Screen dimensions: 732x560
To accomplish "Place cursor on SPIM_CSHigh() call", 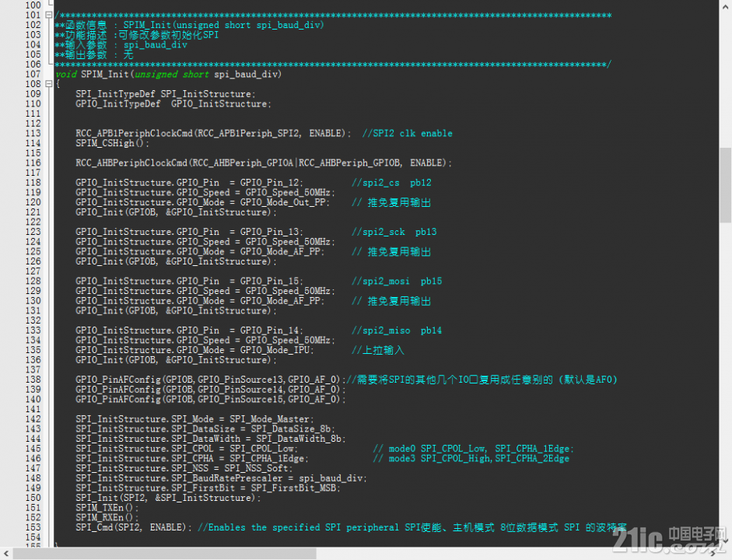I will click(x=113, y=143).
